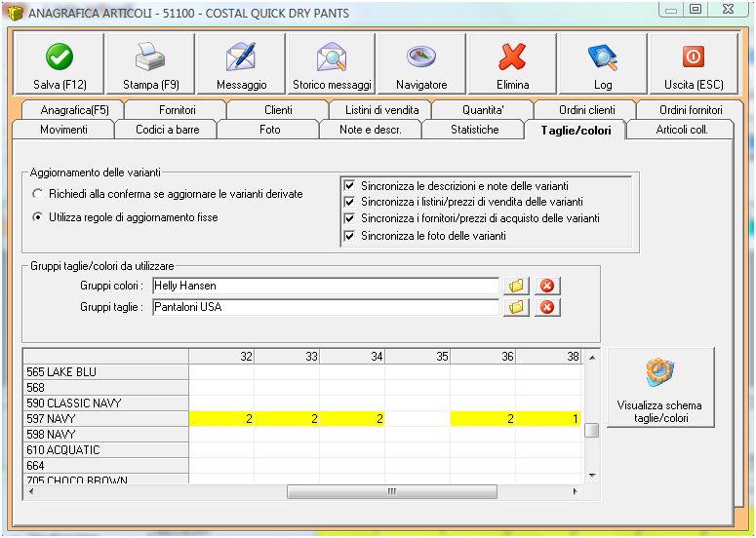Open the Statistiche tab
The height and width of the screenshot is (538, 756).
coord(474,130)
